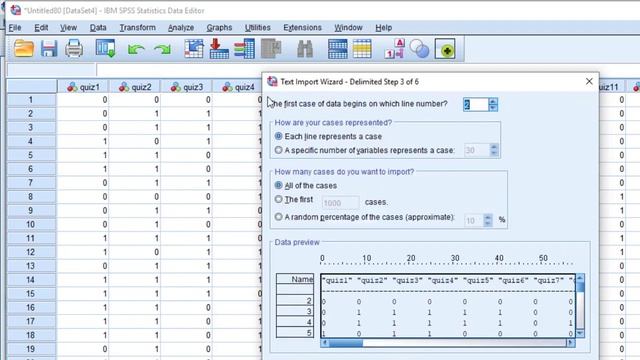The height and width of the screenshot is (360, 640).
Task: Click the green plus toolbar icon
Action: click(445, 49)
